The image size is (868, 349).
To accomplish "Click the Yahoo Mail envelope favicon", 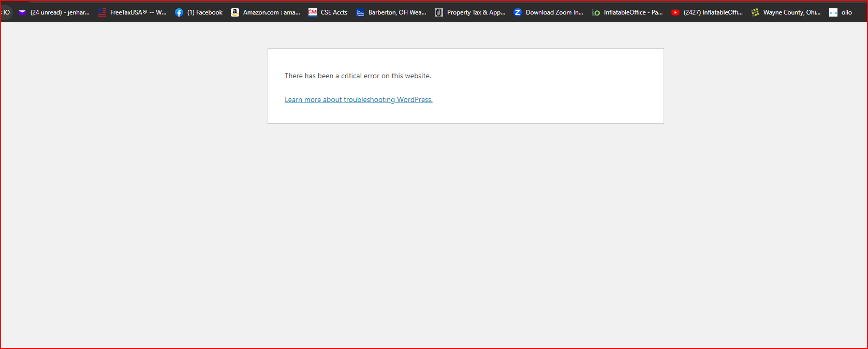I will (x=22, y=12).
